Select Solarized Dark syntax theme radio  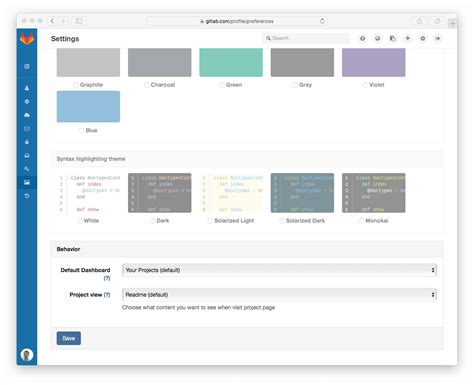click(282, 221)
